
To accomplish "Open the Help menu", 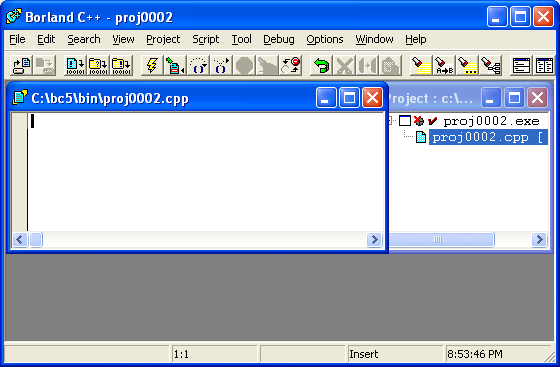I will point(416,39).
